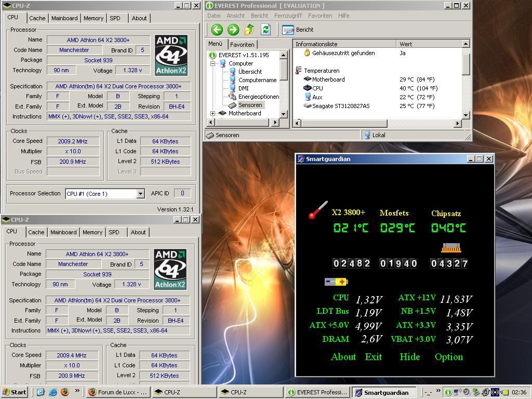Click scroll down arrow of EVEREST tree

(284, 114)
